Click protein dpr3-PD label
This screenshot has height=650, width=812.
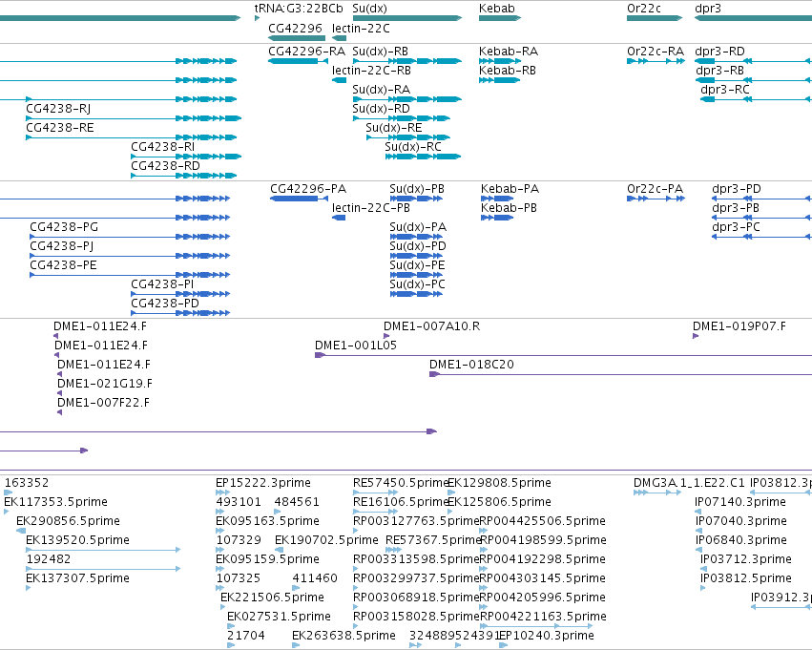737,189
